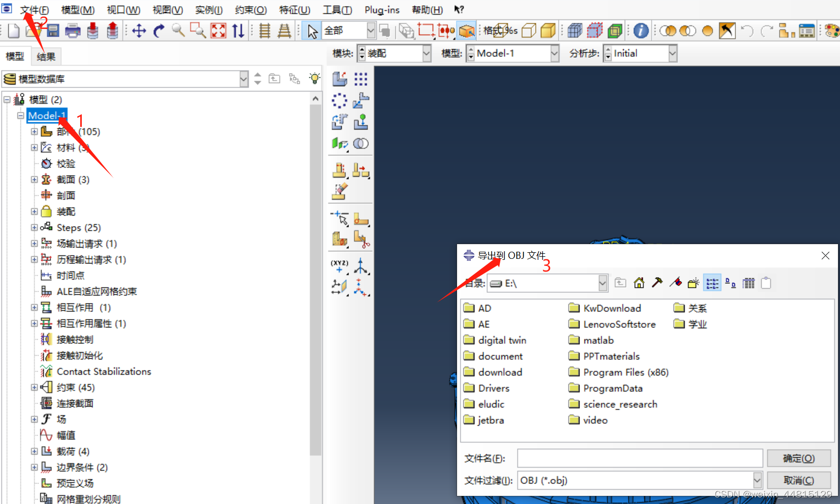
Task: Open the 文件(F) menu
Action: (34, 10)
